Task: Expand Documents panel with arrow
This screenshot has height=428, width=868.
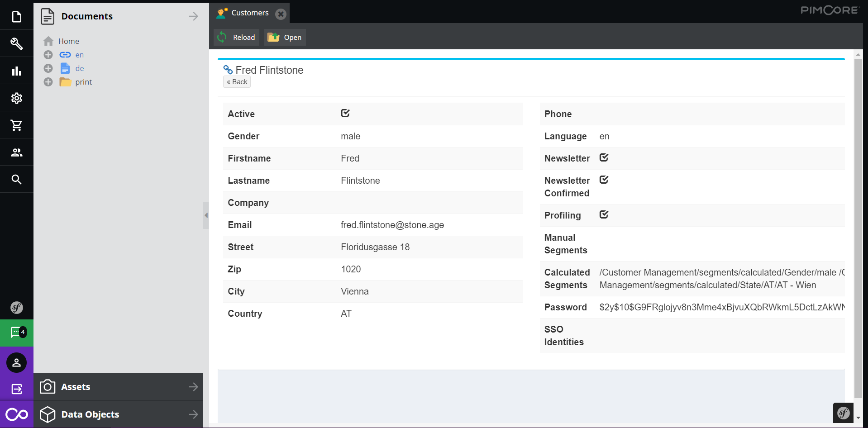Action: (x=194, y=16)
